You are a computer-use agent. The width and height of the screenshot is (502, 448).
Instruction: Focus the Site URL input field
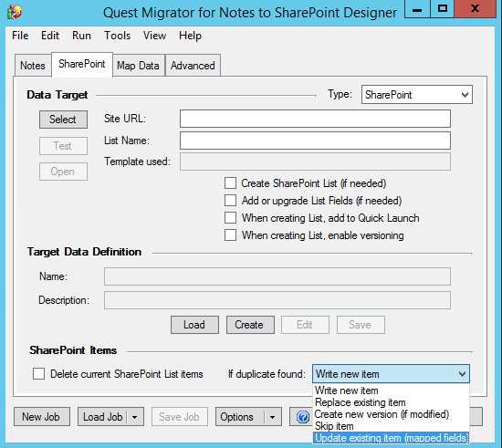(315, 119)
